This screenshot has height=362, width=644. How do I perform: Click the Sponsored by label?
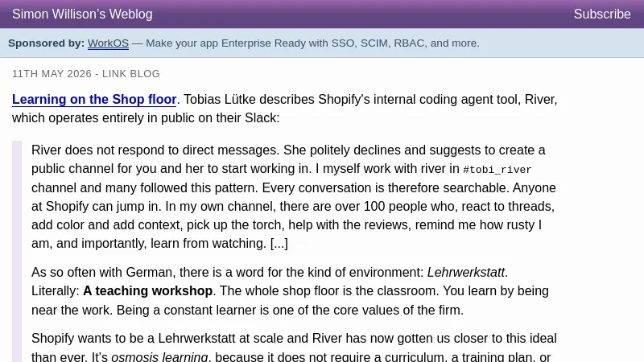(46, 43)
